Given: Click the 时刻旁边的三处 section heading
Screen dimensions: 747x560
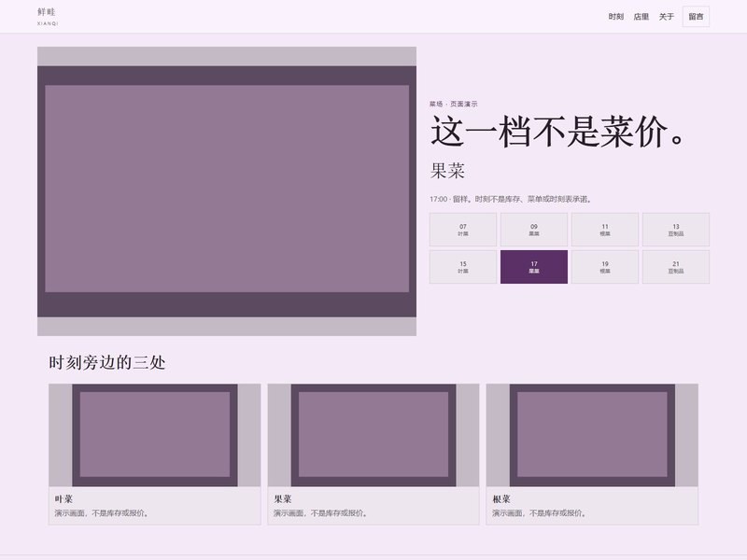Looking at the screenshot, I should point(107,363).
